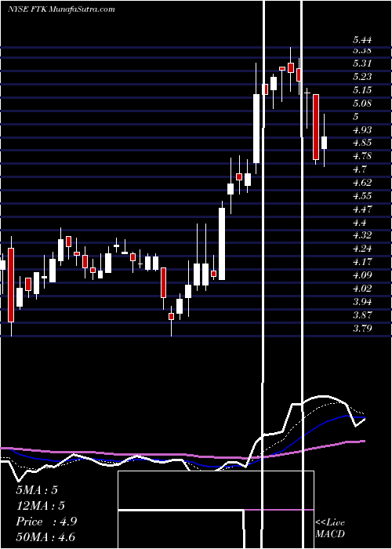Click the 4.02 price axis label
Viewport: 392px width, 549px height.
point(362,289)
